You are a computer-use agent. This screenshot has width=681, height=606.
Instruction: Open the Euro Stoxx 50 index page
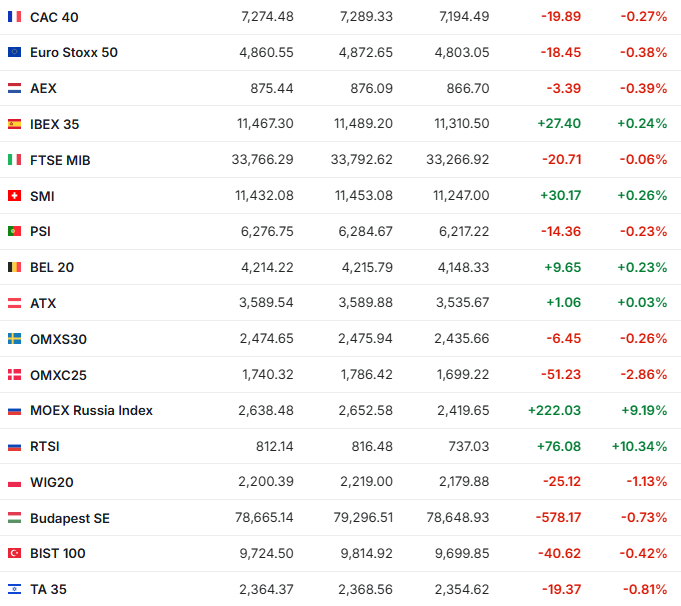pyautogui.click(x=74, y=52)
